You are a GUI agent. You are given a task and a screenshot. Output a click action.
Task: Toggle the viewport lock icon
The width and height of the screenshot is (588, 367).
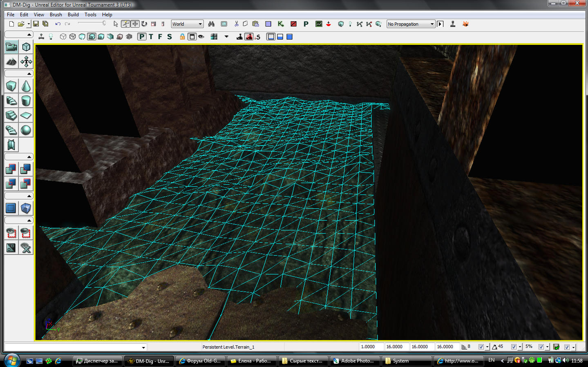182,37
